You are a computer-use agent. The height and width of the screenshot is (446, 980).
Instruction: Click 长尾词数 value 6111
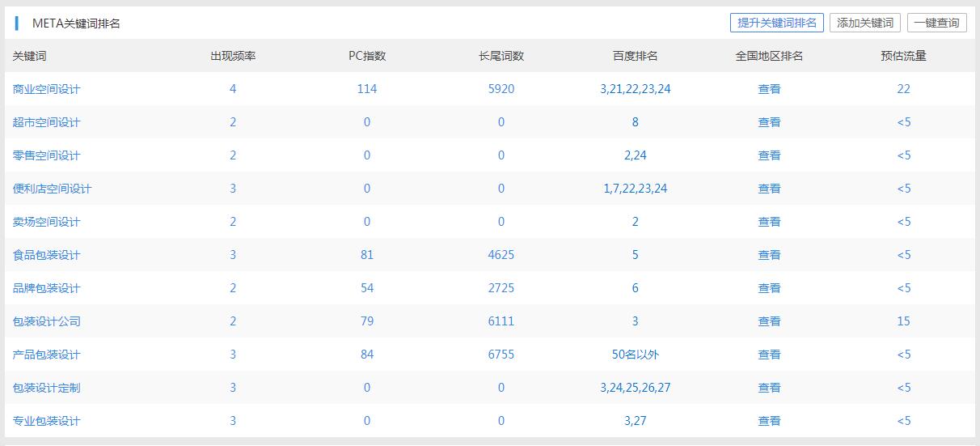[501, 321]
